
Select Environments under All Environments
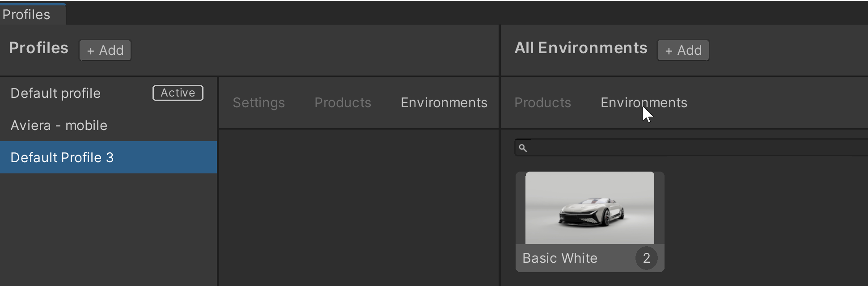click(644, 102)
